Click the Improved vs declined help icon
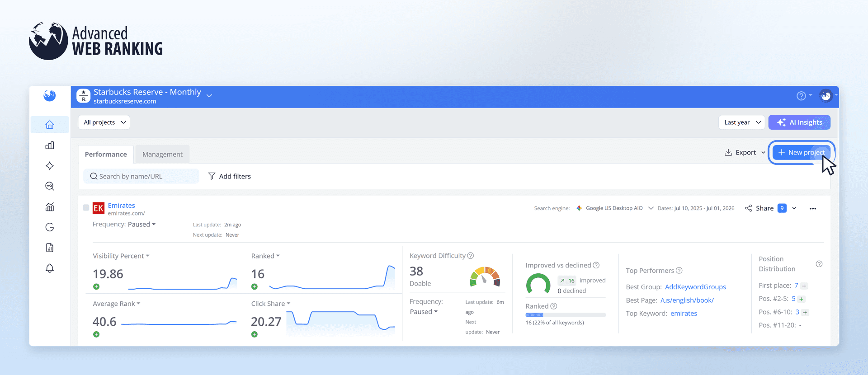 click(x=596, y=265)
